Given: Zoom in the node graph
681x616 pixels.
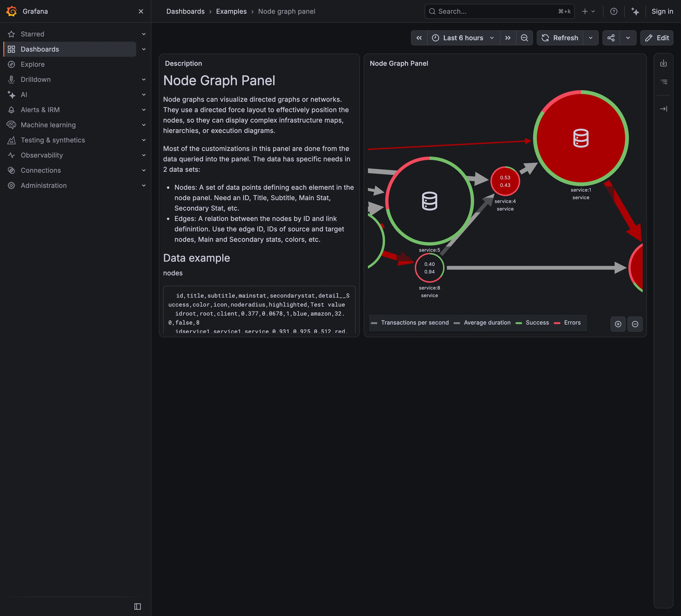Looking at the screenshot, I should click(x=618, y=324).
